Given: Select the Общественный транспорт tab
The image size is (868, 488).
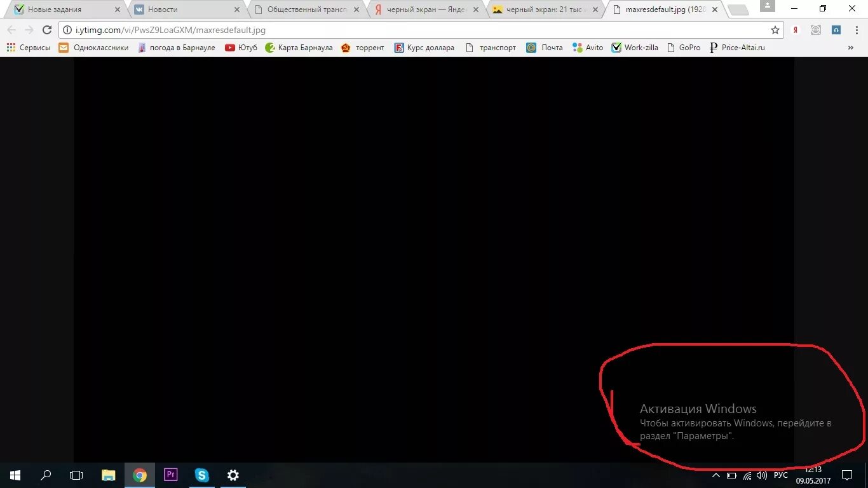Looking at the screenshot, I should tap(306, 10).
